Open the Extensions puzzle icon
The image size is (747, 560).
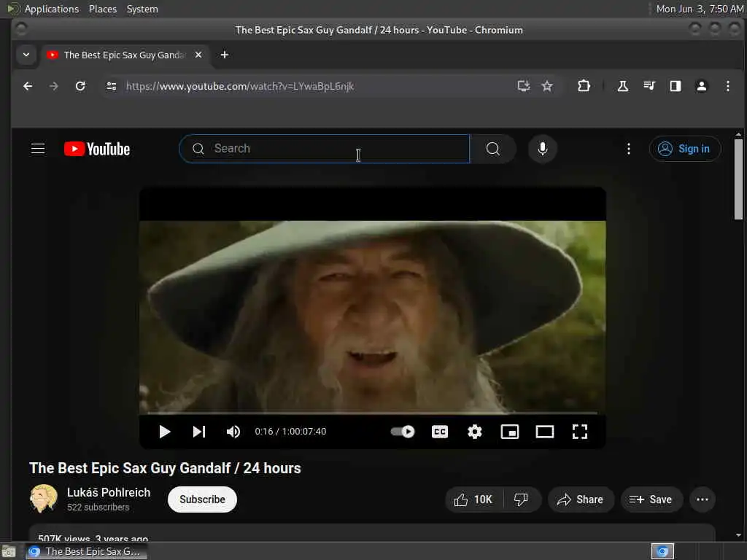584,86
